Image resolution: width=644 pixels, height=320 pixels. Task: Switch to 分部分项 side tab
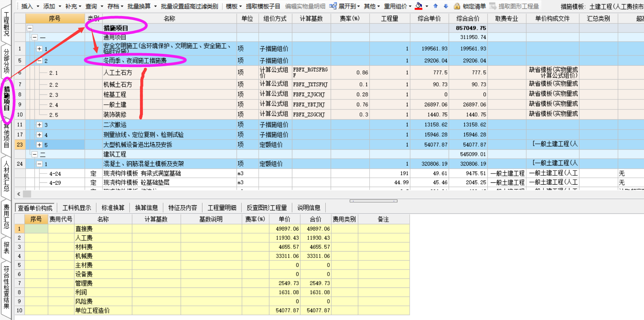pyautogui.click(x=6, y=61)
